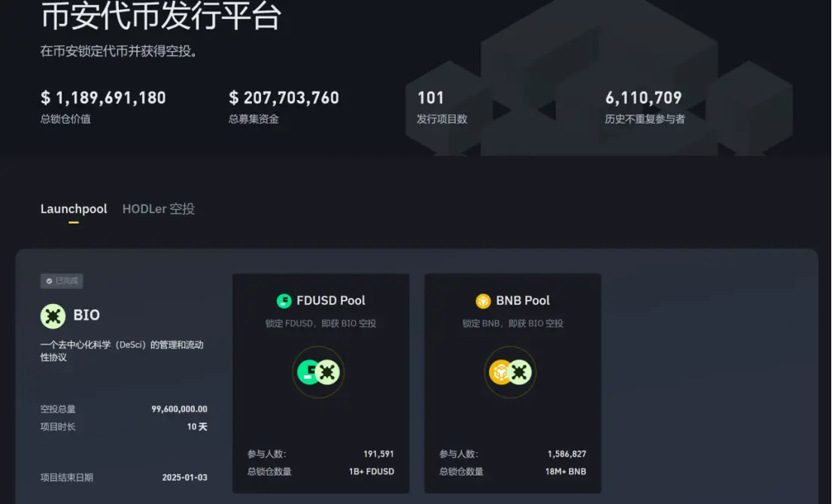This screenshot has width=832, height=504.
Task: Open the BNB Pool card title
Action: tap(523, 300)
